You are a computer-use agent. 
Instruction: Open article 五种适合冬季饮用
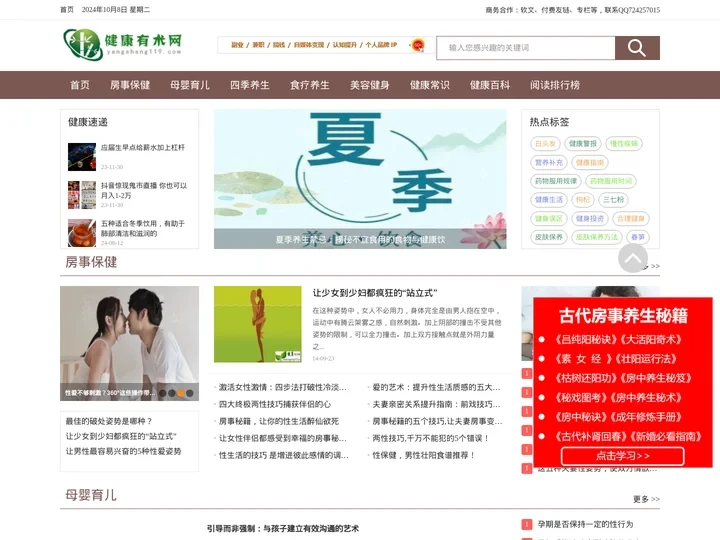coord(143,228)
